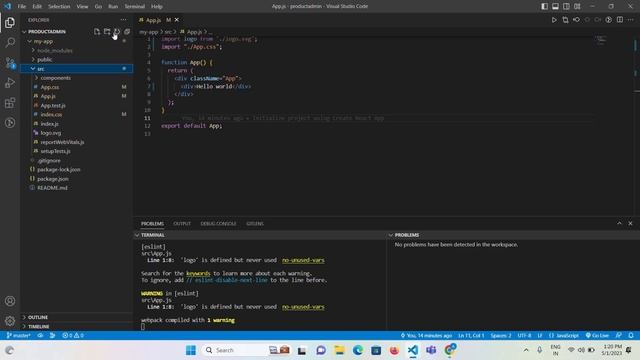The height and width of the screenshot is (360, 640).
Task: Expand the TIMELINE section
Action: [78, 327]
